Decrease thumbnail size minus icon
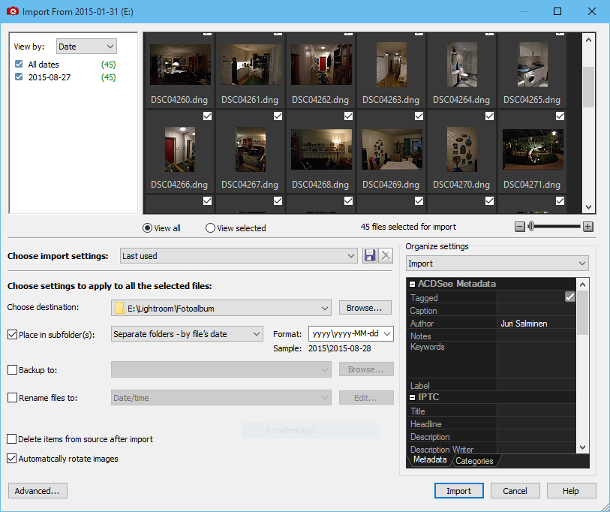Viewport: 610px width, 512px height. pos(520,226)
